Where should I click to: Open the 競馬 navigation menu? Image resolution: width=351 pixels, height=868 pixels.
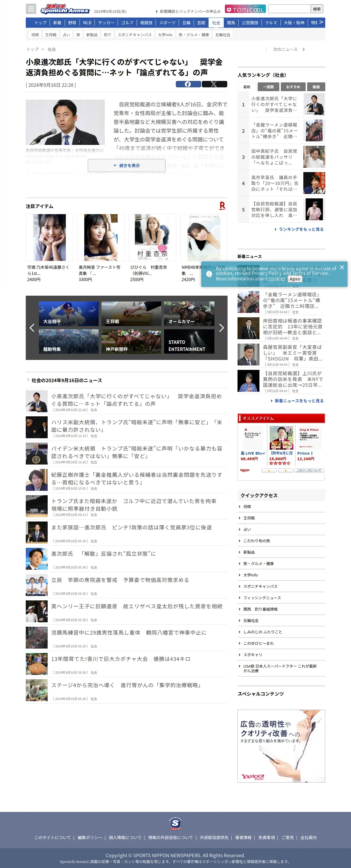click(231, 22)
